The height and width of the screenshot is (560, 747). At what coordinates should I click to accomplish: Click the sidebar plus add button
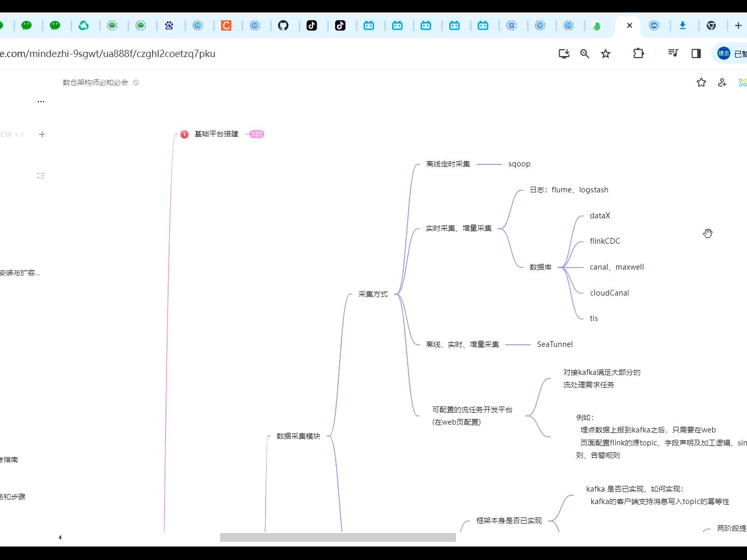pos(42,134)
